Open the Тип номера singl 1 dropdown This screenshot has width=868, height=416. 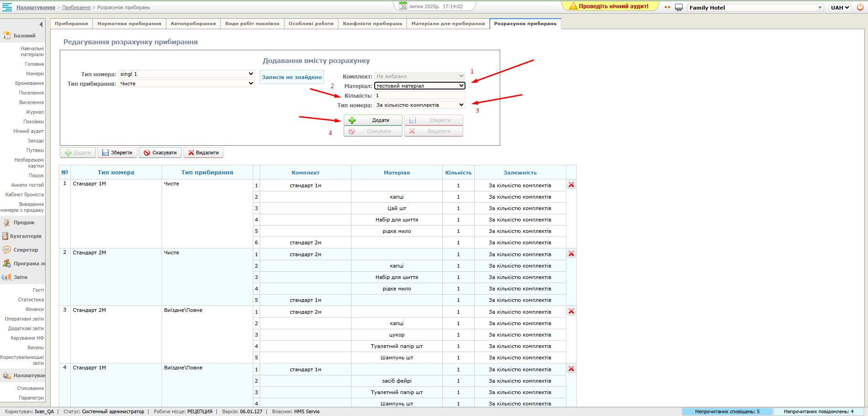click(x=186, y=74)
